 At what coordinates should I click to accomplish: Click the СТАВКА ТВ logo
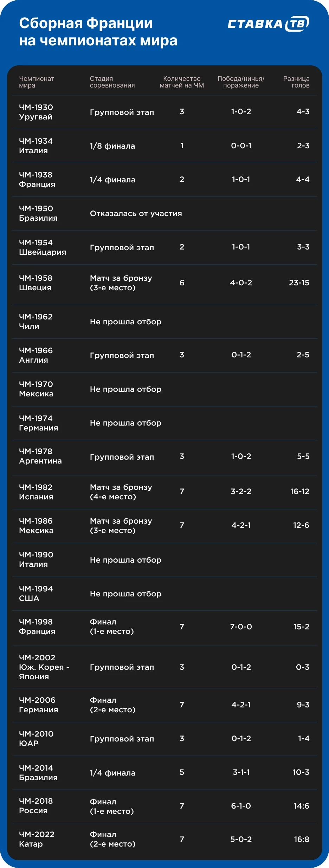pyautogui.click(x=269, y=24)
